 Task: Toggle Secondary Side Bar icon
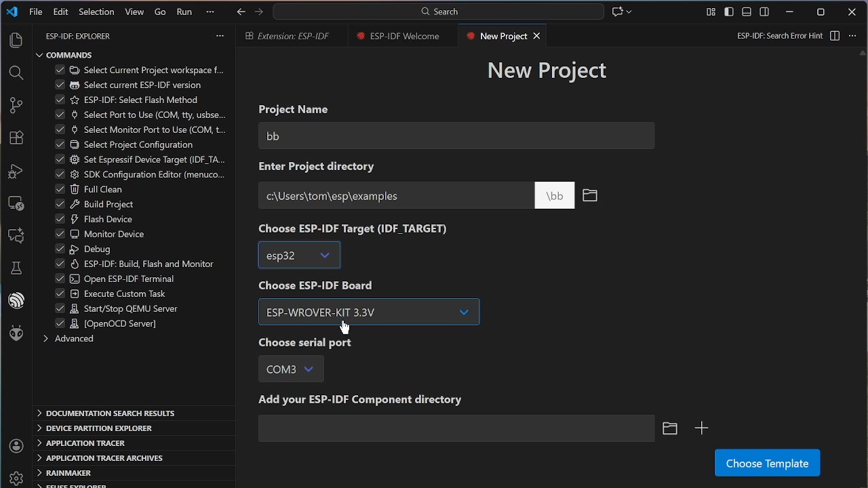click(x=764, y=12)
